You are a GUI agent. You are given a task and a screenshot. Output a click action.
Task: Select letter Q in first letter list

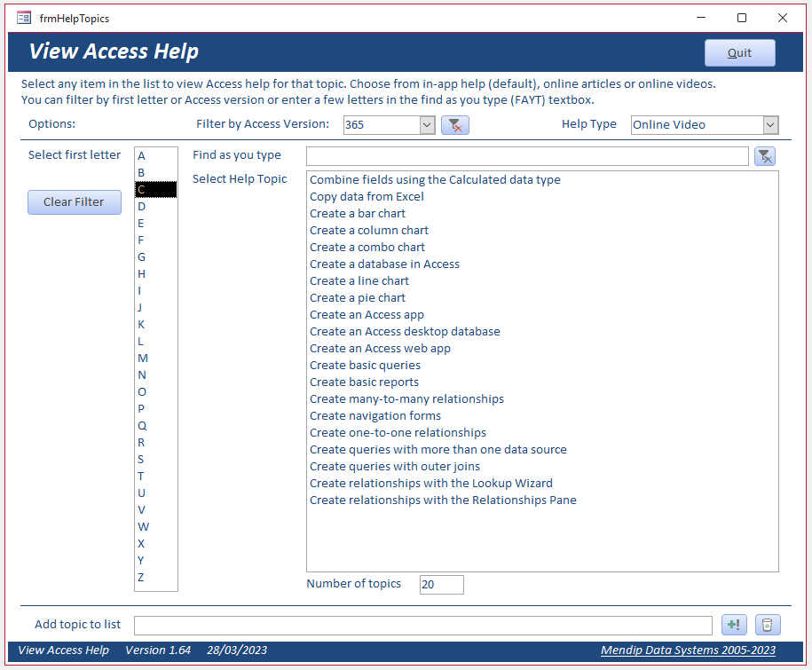click(x=156, y=426)
